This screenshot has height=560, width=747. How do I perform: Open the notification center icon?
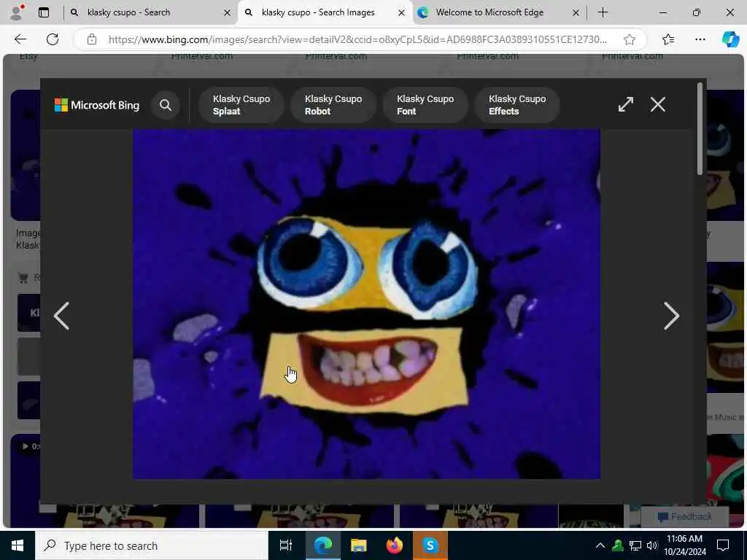[x=723, y=545]
